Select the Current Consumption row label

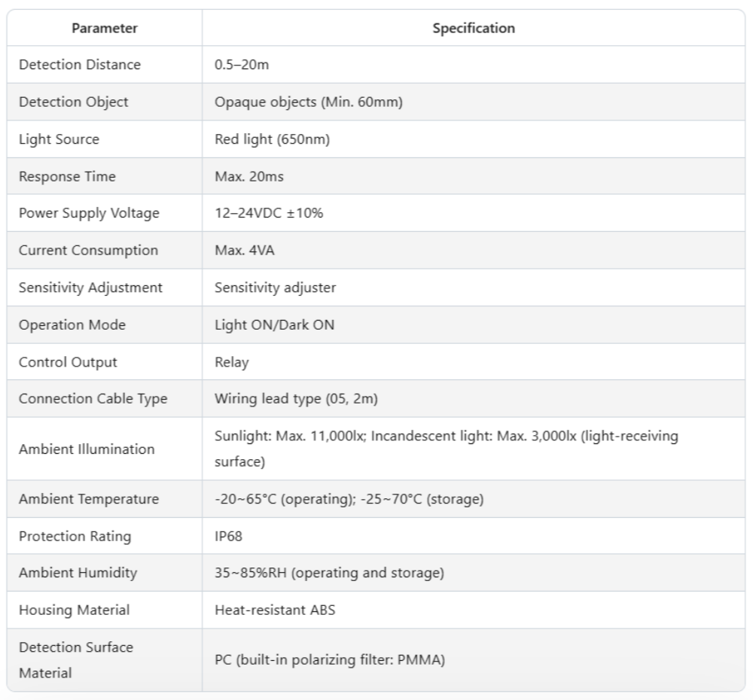[88, 250]
